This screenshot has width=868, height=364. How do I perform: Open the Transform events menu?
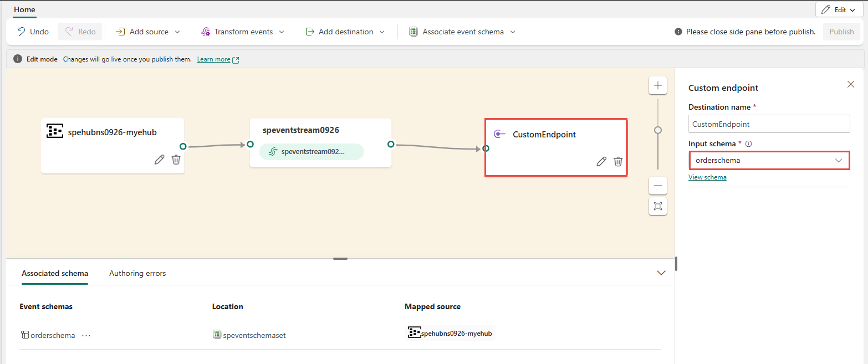click(x=243, y=32)
